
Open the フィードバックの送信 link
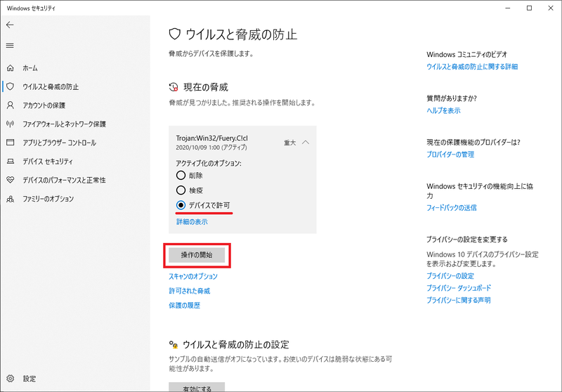[x=452, y=207]
